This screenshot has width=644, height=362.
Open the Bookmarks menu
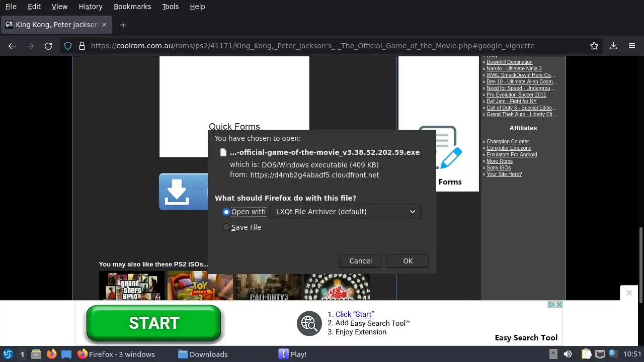coord(132,7)
